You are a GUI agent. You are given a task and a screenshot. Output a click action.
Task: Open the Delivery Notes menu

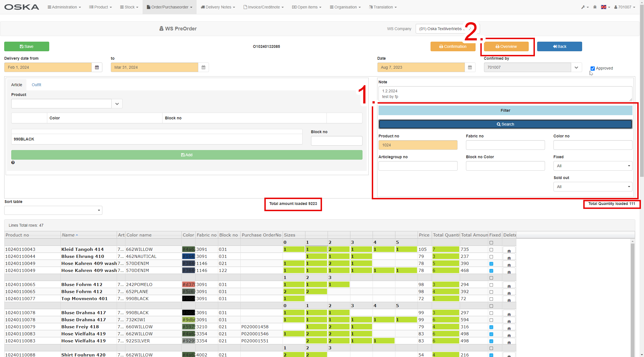(218, 7)
